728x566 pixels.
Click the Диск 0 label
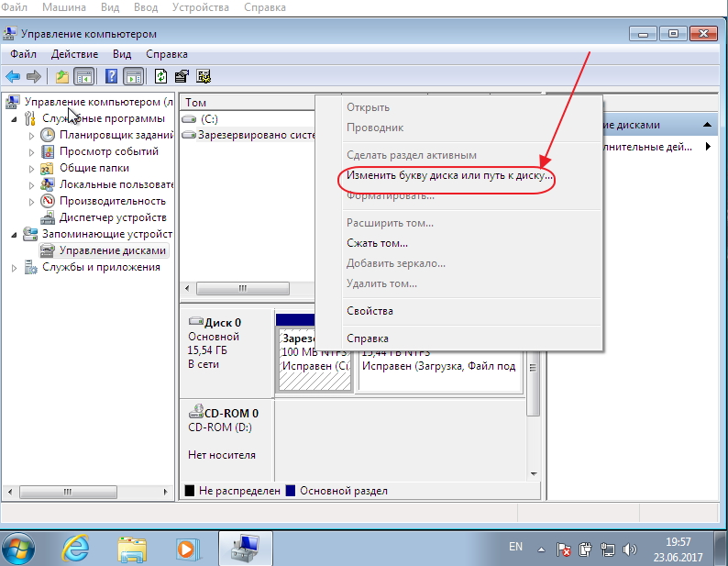tap(223, 323)
